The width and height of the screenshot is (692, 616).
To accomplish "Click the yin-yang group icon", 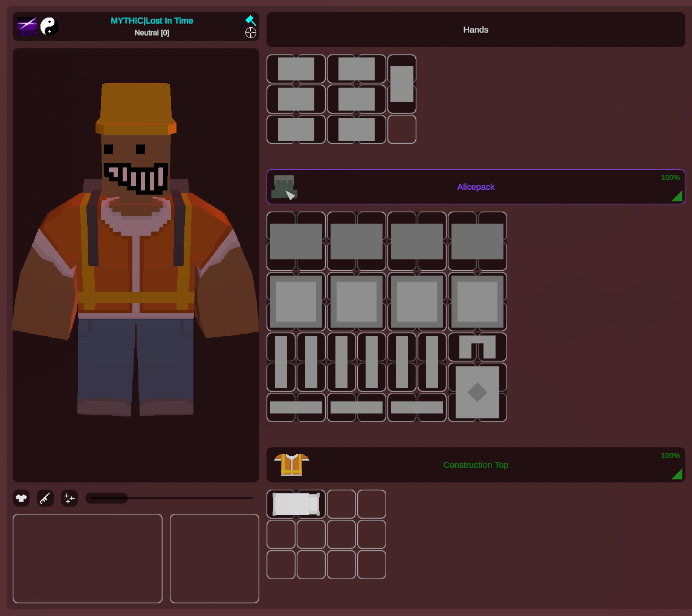I will point(49,27).
